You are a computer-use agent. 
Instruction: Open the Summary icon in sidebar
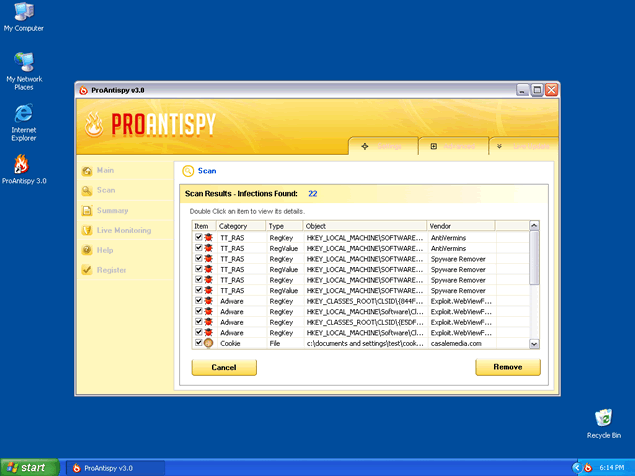[88, 211]
